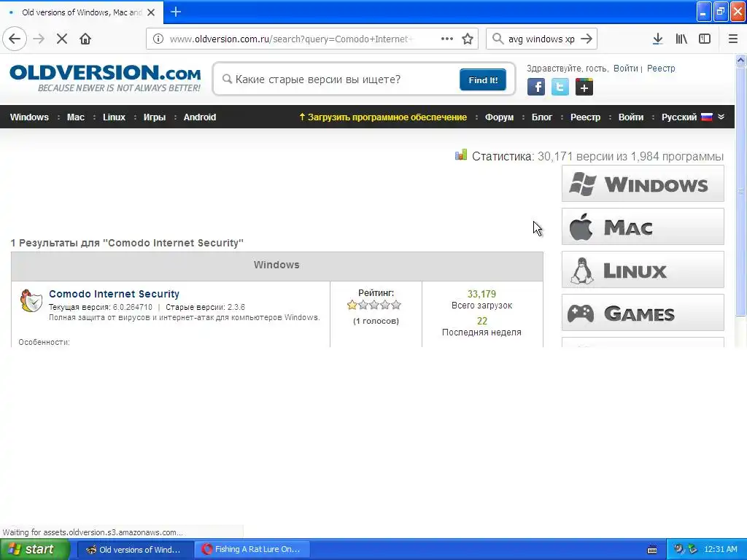Browse the Windows category banner

pos(643,183)
